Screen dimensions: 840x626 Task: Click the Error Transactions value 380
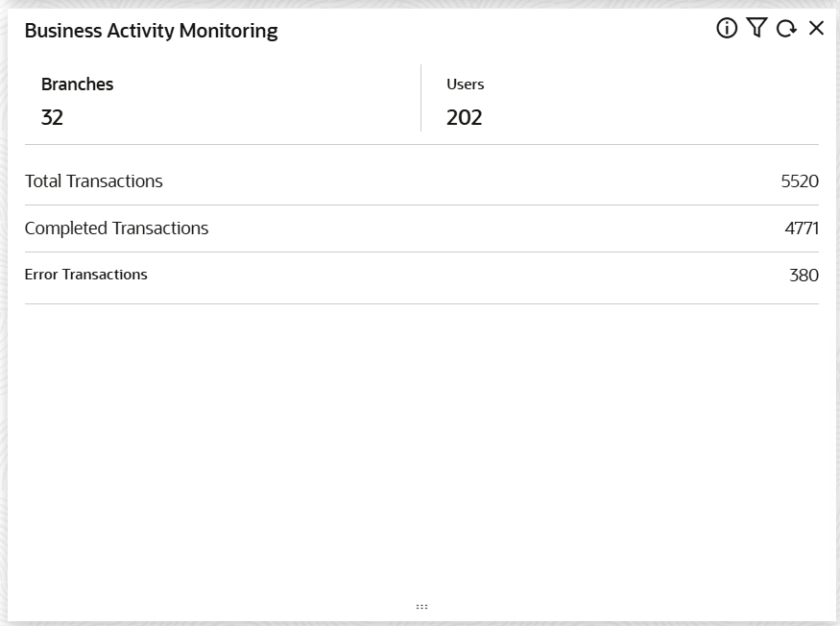click(804, 276)
